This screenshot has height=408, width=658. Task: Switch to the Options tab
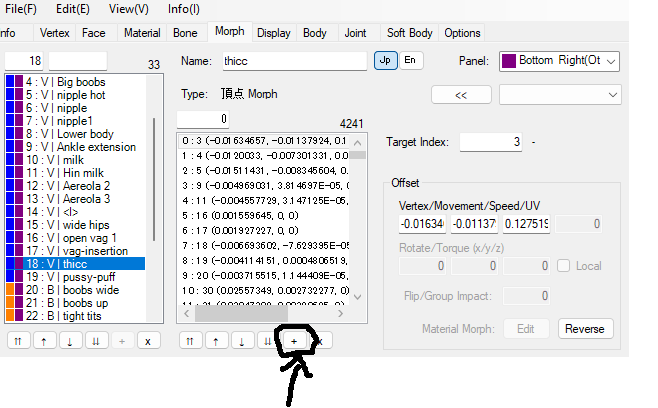coord(462,33)
